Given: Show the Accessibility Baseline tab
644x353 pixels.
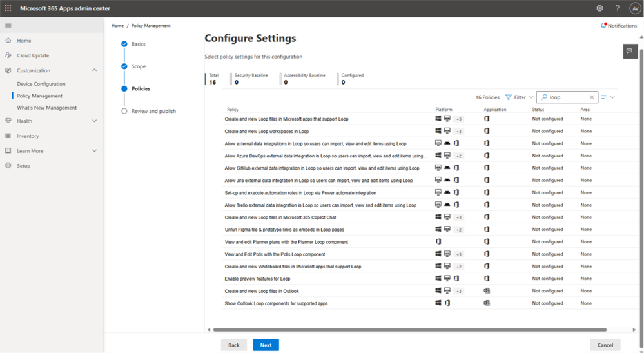Looking at the screenshot, I should tap(303, 79).
